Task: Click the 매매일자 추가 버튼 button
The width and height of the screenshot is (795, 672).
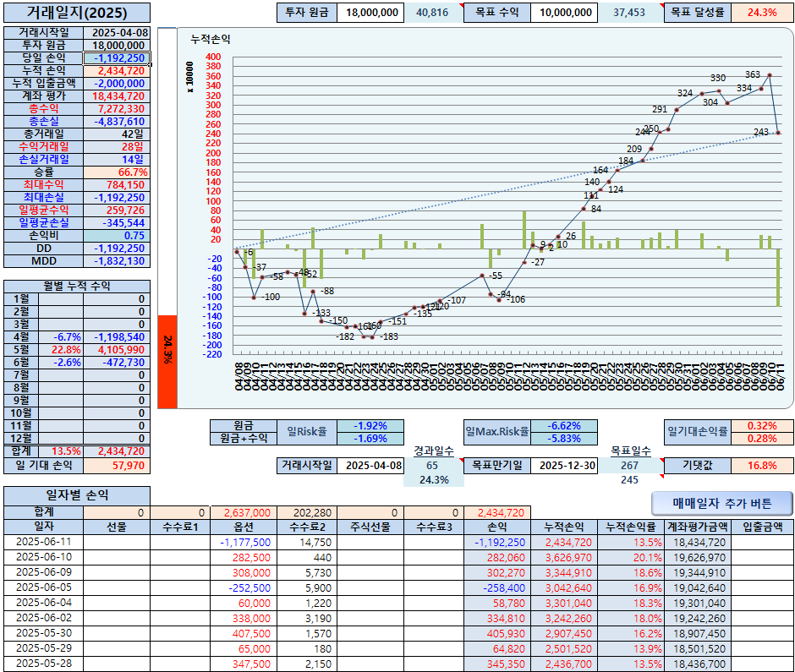Action: pyautogui.click(x=722, y=503)
